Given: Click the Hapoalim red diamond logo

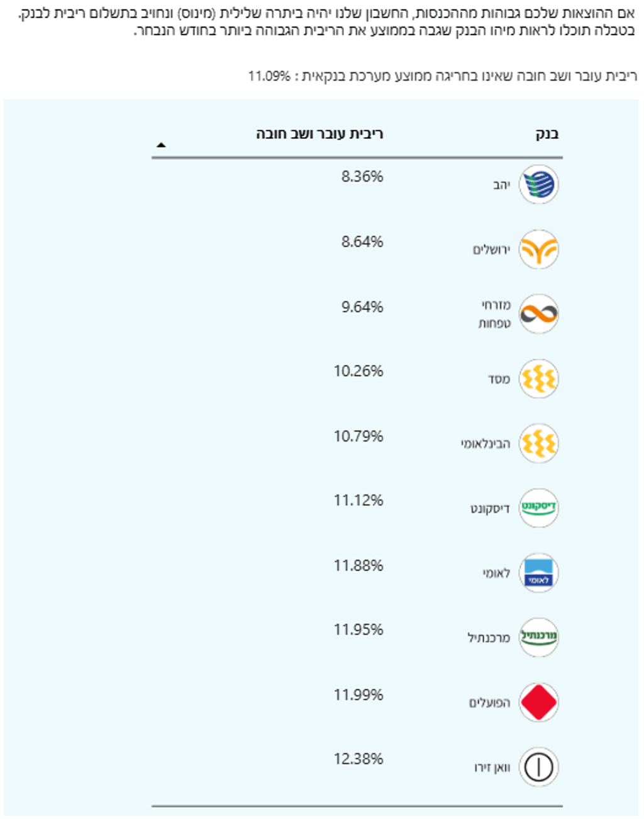Looking at the screenshot, I should point(539,703).
